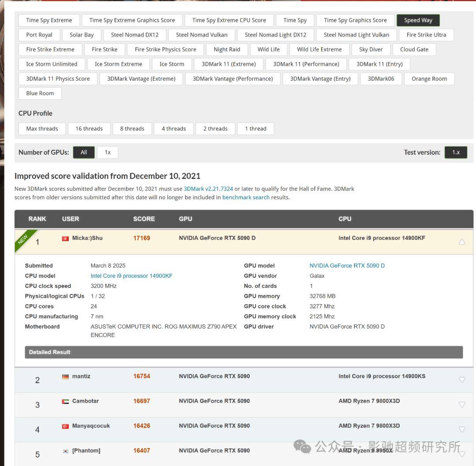This screenshot has width=476, height=466.
Task: Select All for Number of GPUs
Action: click(x=84, y=153)
